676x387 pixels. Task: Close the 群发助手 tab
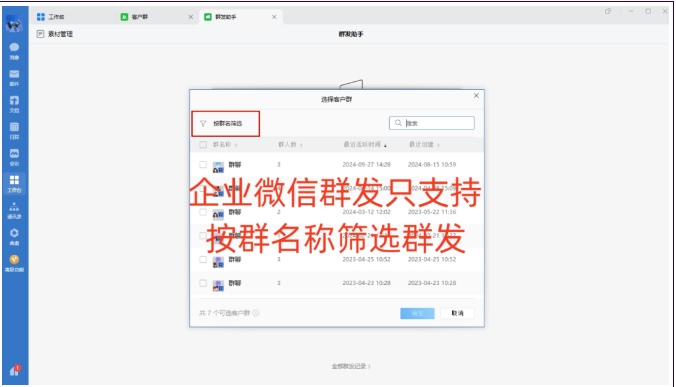tap(274, 17)
